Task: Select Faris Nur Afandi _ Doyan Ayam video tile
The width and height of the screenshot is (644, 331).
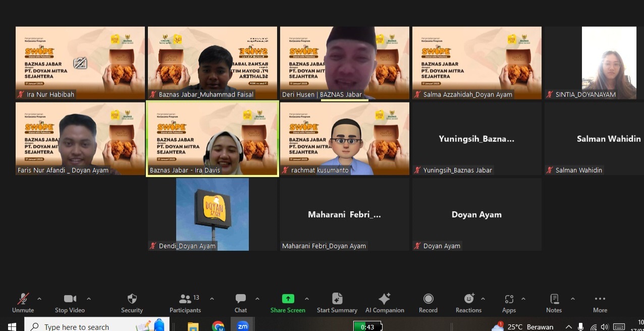Action: coord(80,139)
